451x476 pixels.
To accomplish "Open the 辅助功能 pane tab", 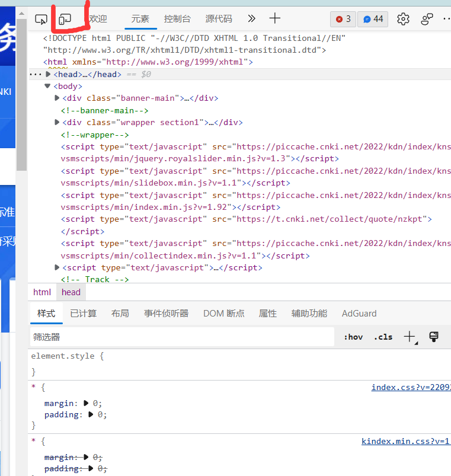I will (309, 314).
